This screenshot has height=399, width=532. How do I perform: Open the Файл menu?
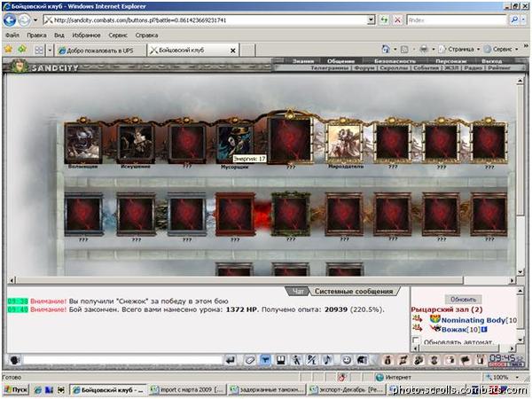tap(12, 35)
